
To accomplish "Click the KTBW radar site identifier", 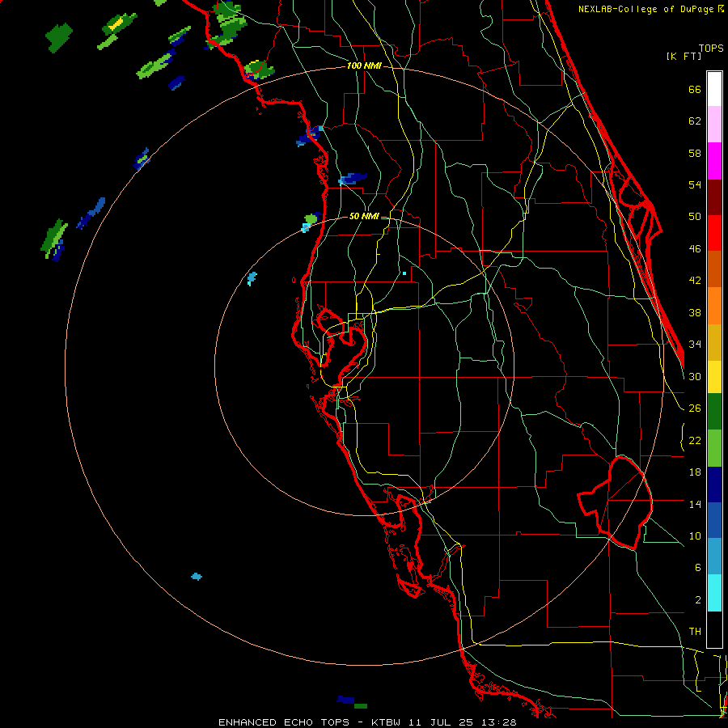I will (x=385, y=722).
